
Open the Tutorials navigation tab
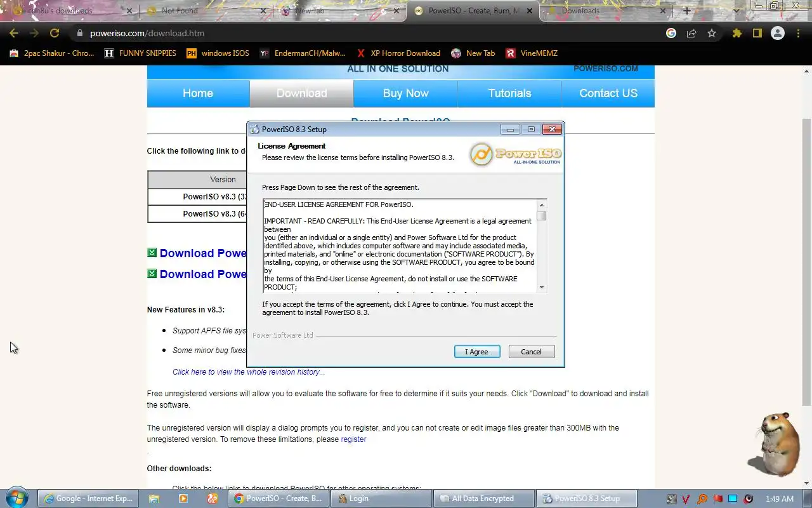point(509,93)
